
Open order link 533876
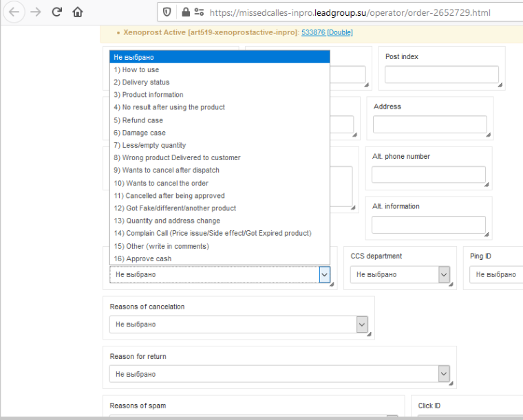313,32
